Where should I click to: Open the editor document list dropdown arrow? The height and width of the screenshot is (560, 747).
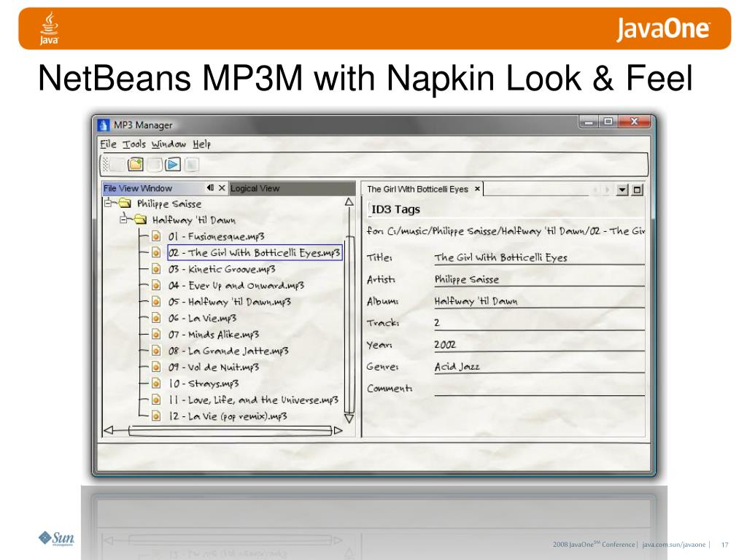(622, 190)
